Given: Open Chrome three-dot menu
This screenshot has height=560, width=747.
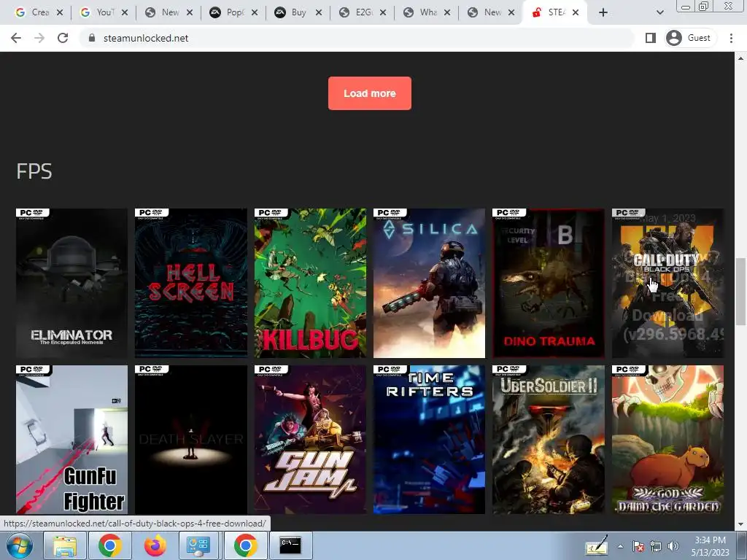Looking at the screenshot, I should (731, 38).
